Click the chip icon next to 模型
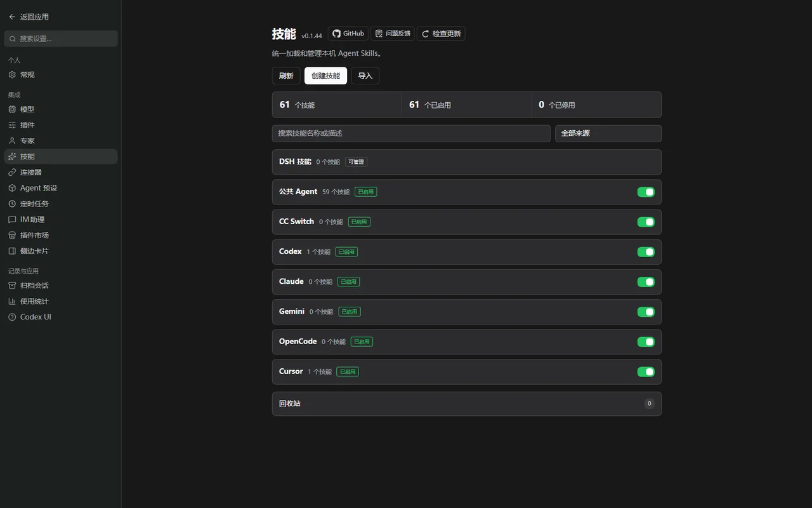Viewport: 812px width, 508px height. pos(12,109)
